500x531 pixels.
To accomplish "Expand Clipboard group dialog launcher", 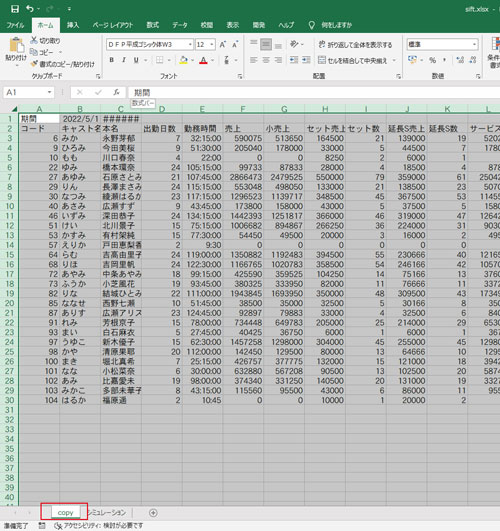I will (x=98, y=77).
